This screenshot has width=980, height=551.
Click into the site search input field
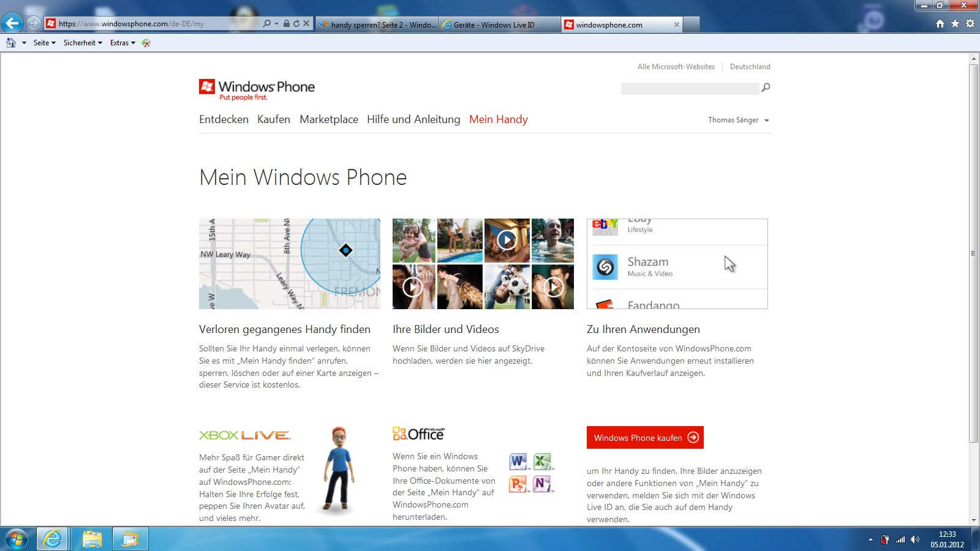point(690,89)
